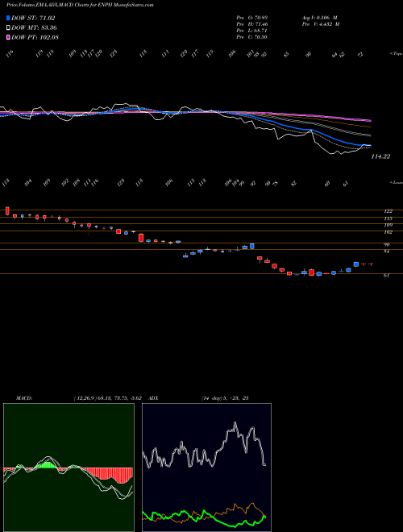Image resolution: width=403 pixels, height=532 pixels.
Task: Click the 'Pre V: 4.432 M' value
Action: pyautogui.click(x=320, y=24)
